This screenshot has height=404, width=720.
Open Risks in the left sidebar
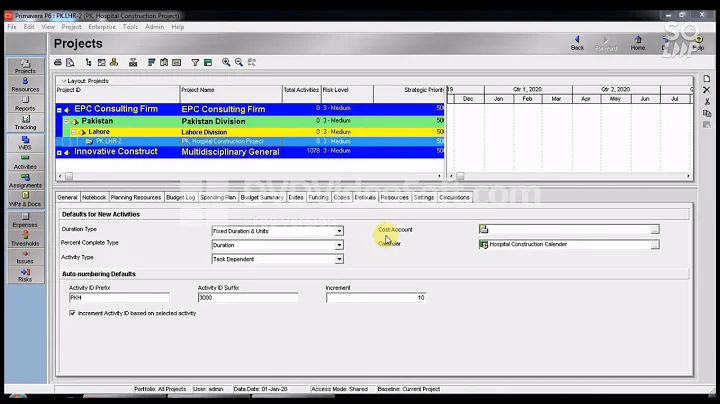pos(25,275)
